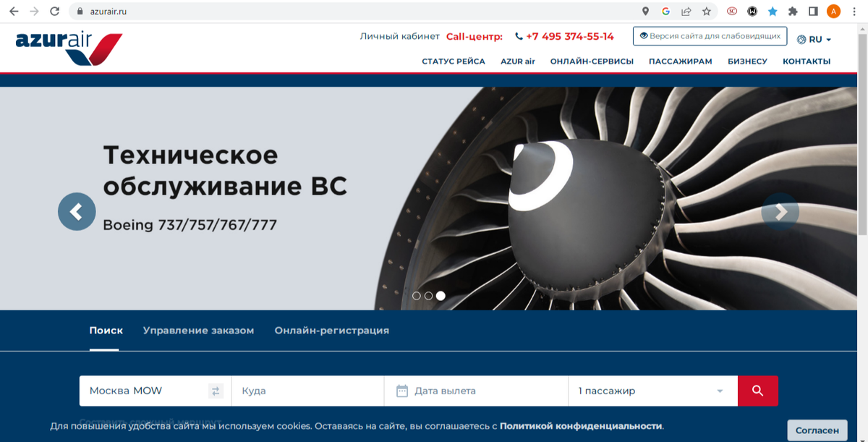This screenshot has height=442, width=868.
Task: Select the first carousel dot indicator
Action: [x=417, y=295]
